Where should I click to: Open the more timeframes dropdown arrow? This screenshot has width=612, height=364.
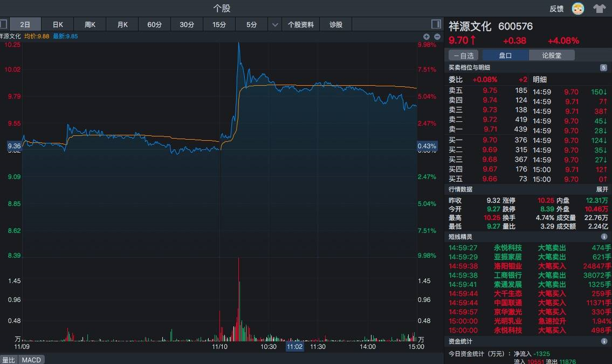point(275,25)
